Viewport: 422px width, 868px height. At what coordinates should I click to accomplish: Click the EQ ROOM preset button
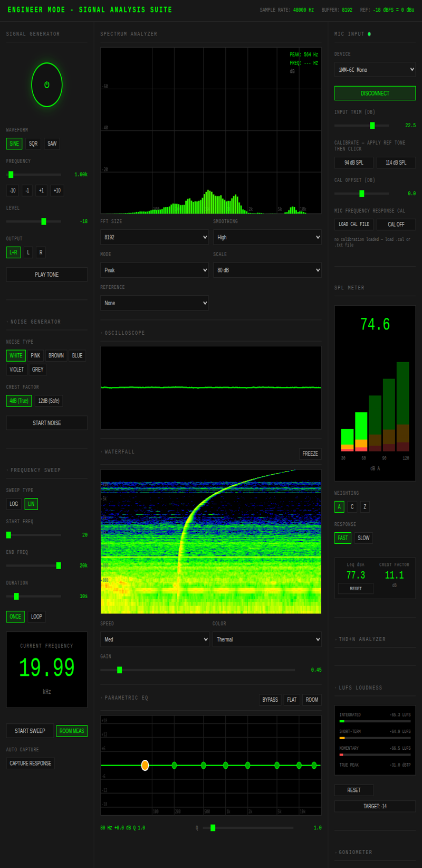(x=312, y=700)
